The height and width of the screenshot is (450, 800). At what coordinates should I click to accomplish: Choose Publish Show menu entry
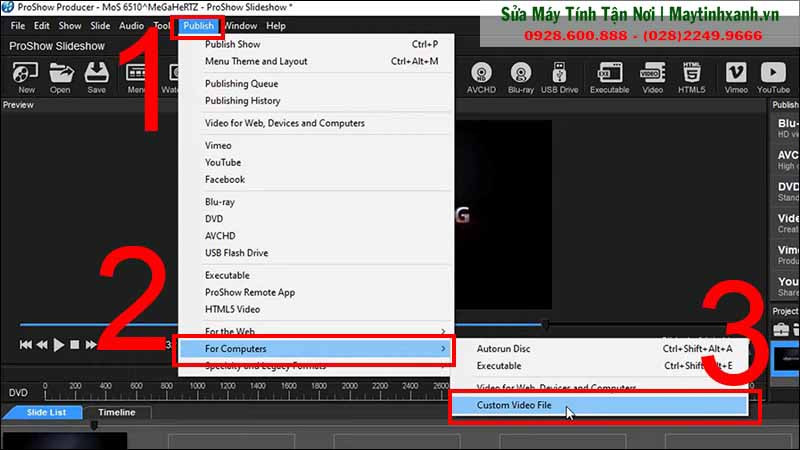click(x=316, y=44)
